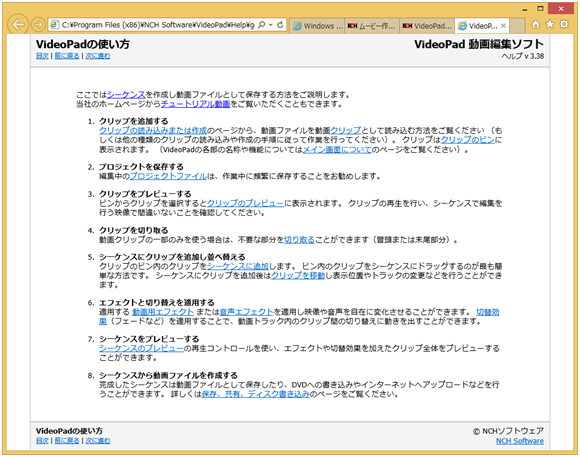Open the シーケンスのプレビュー link
This screenshot has height=457, width=580.
(x=141, y=348)
